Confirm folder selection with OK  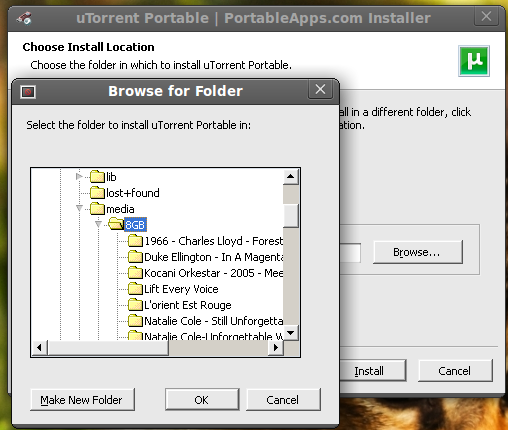202,400
